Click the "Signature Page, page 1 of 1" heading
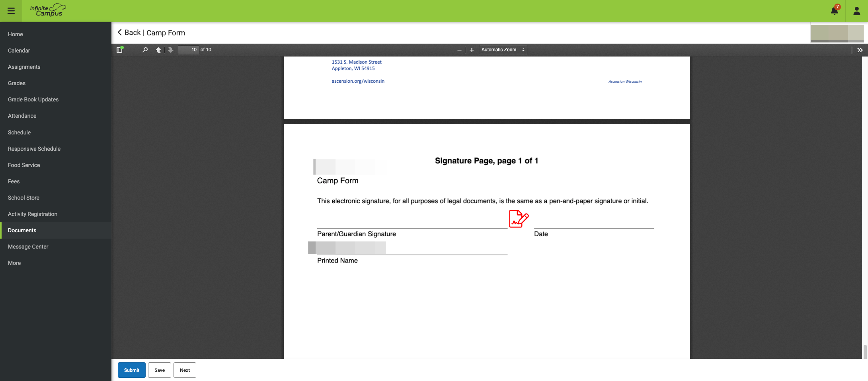The width and height of the screenshot is (868, 381). click(x=486, y=161)
